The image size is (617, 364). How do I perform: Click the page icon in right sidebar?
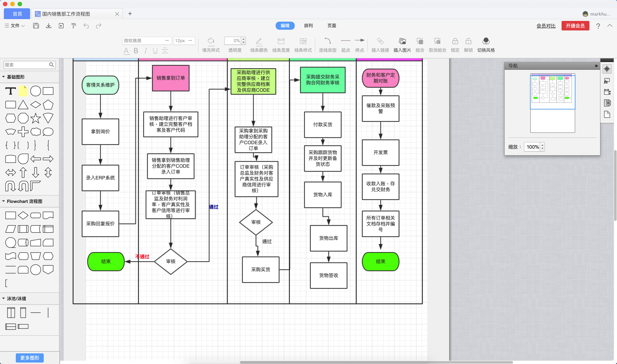[607, 114]
